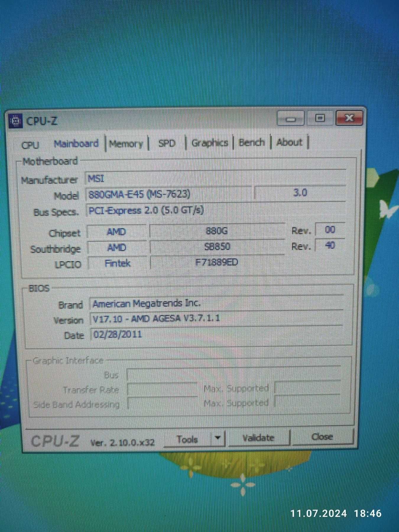
Task: Click the Close button at bottom
Action: (x=322, y=437)
